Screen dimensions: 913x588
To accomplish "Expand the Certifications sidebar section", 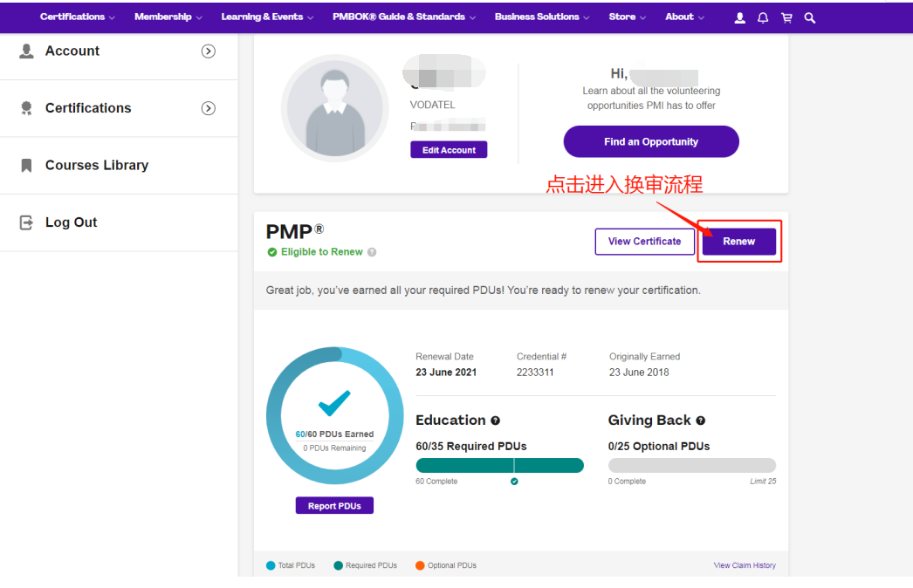I will point(208,108).
